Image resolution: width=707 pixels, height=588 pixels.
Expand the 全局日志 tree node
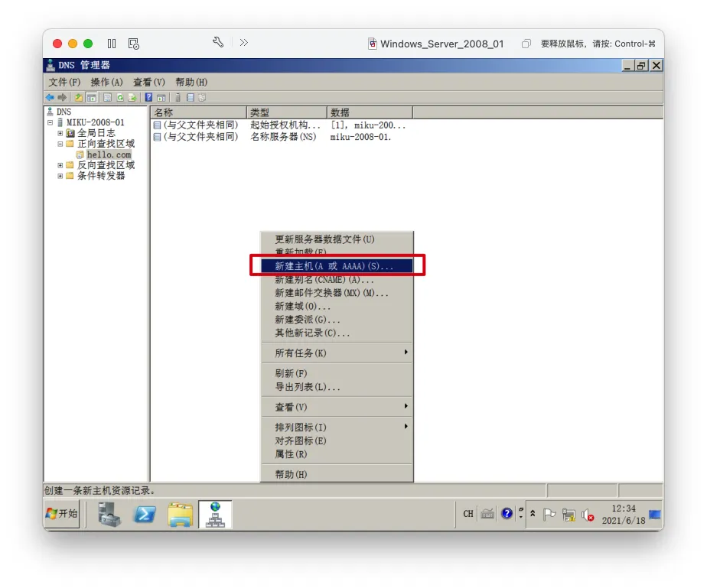[x=60, y=133]
